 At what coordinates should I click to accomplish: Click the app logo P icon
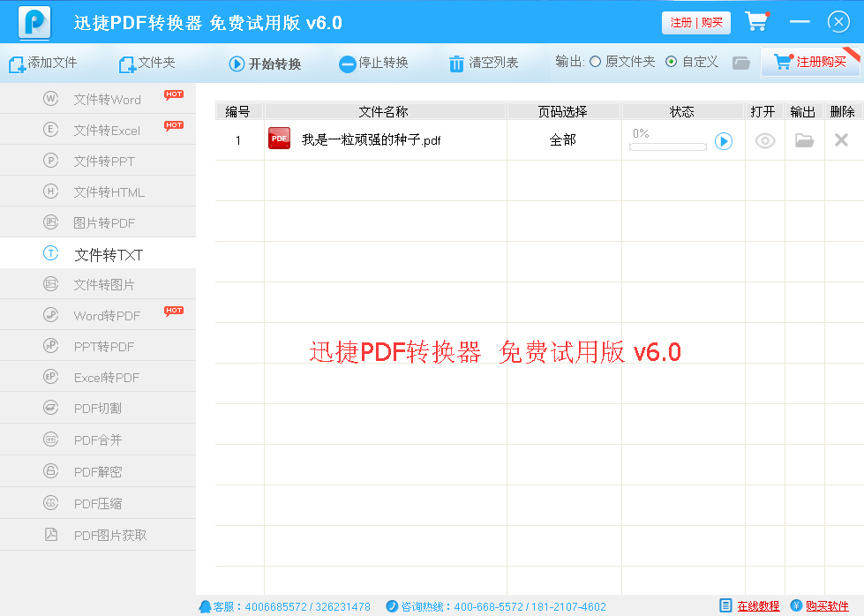pyautogui.click(x=34, y=22)
